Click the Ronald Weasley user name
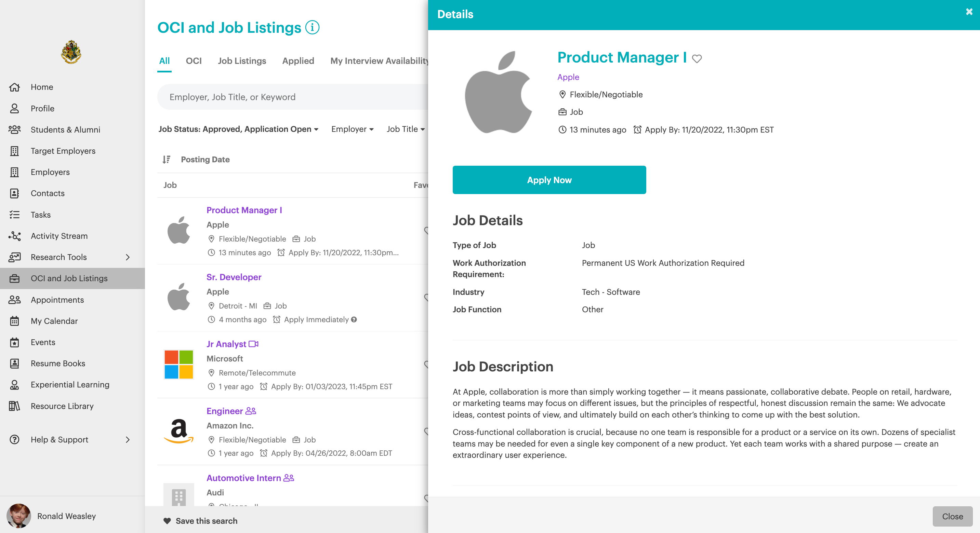Screen dimensions: 980x533 (x=67, y=516)
